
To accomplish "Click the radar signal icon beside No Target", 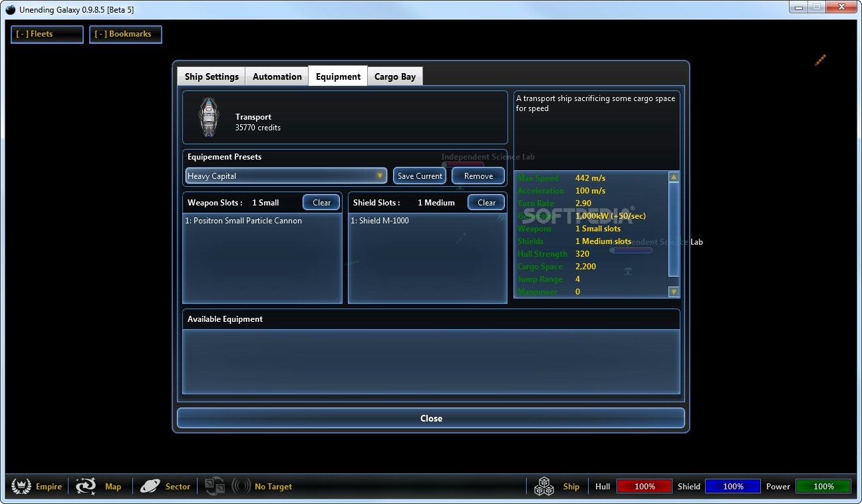I will click(241, 486).
